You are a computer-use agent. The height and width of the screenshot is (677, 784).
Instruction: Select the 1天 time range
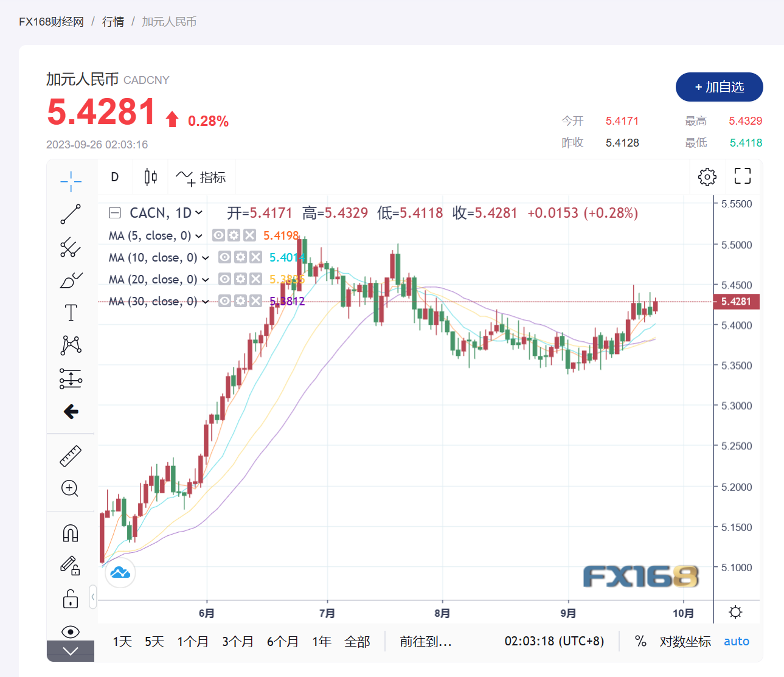[122, 641]
